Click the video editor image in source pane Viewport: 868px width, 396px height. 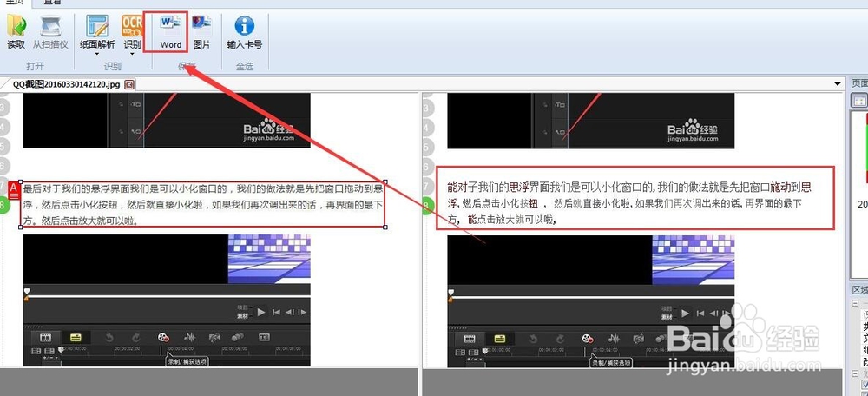pos(167,300)
